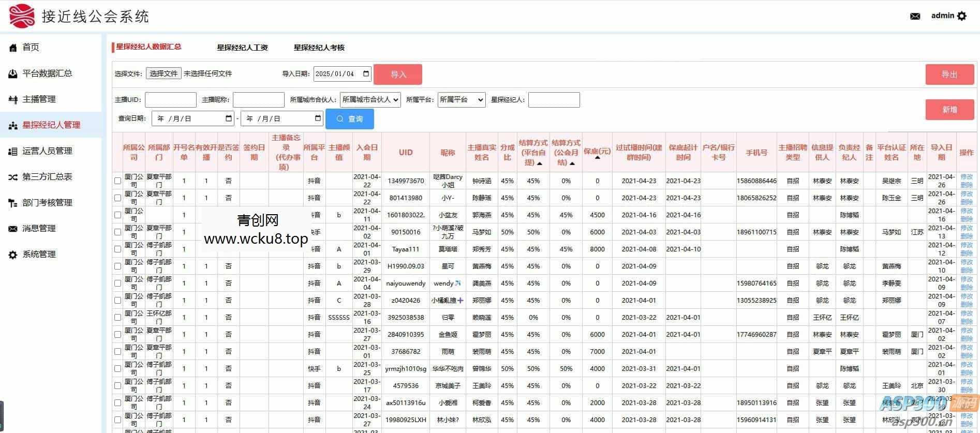Image resolution: width=980 pixels, height=433 pixels.
Task: Open 第三方汇总表 menu item
Action: (x=47, y=177)
